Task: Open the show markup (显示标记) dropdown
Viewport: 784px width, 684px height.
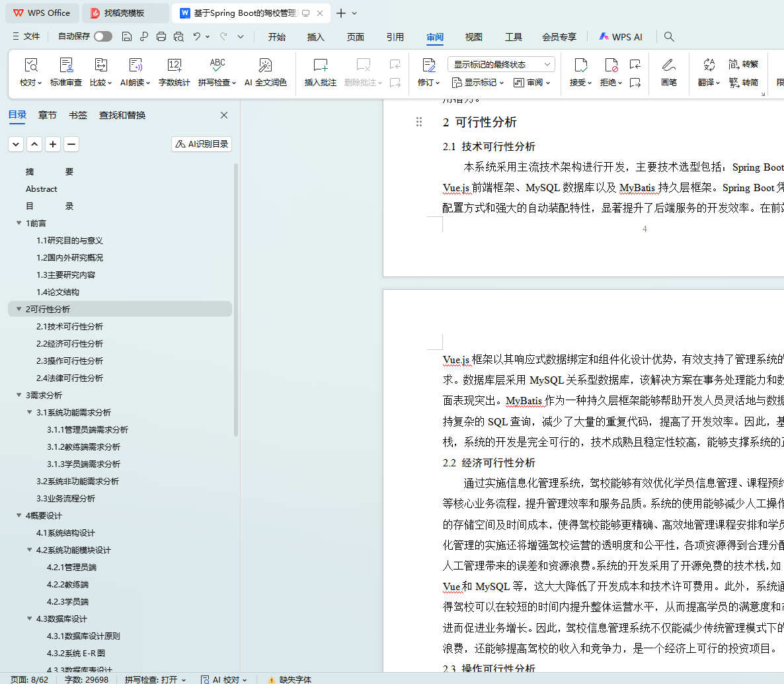Action: pyautogui.click(x=478, y=83)
